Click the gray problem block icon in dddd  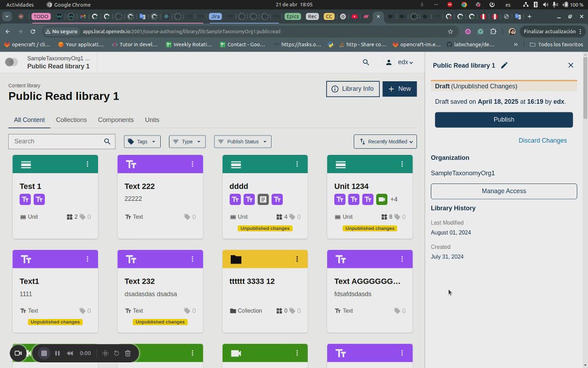pos(263,199)
